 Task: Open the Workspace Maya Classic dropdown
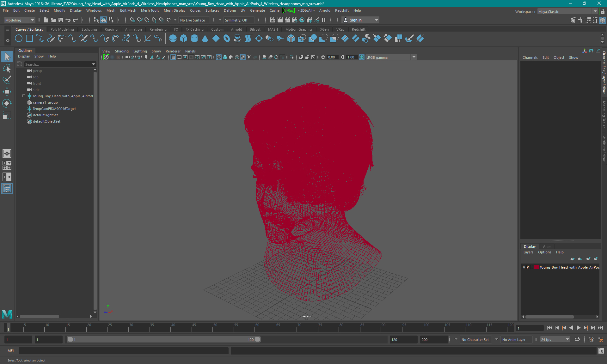point(567,12)
